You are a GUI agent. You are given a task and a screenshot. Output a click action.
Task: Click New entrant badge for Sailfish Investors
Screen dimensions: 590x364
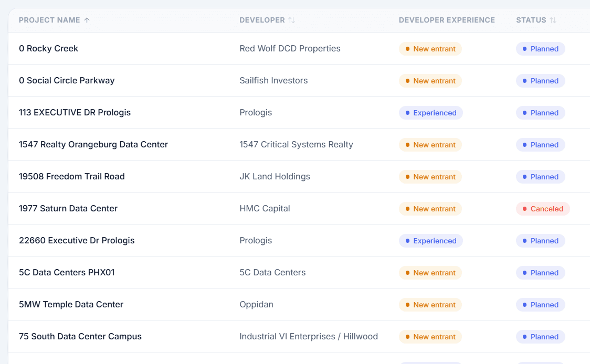tap(430, 81)
